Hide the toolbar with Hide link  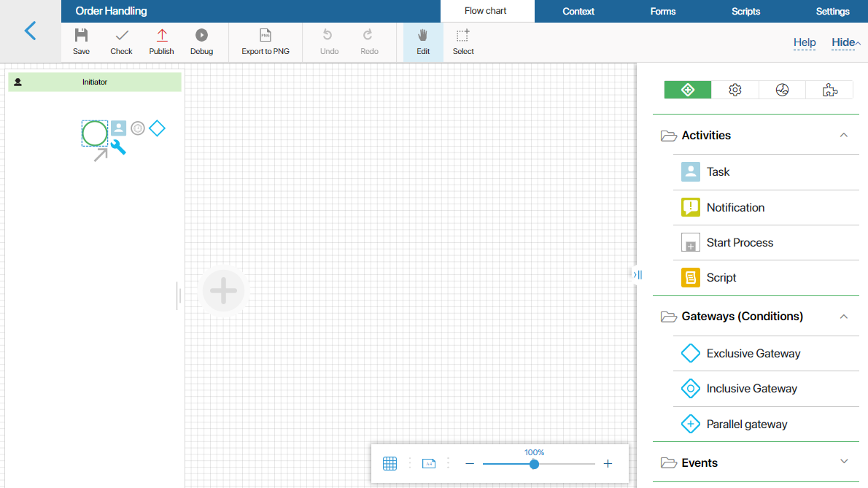tap(845, 42)
